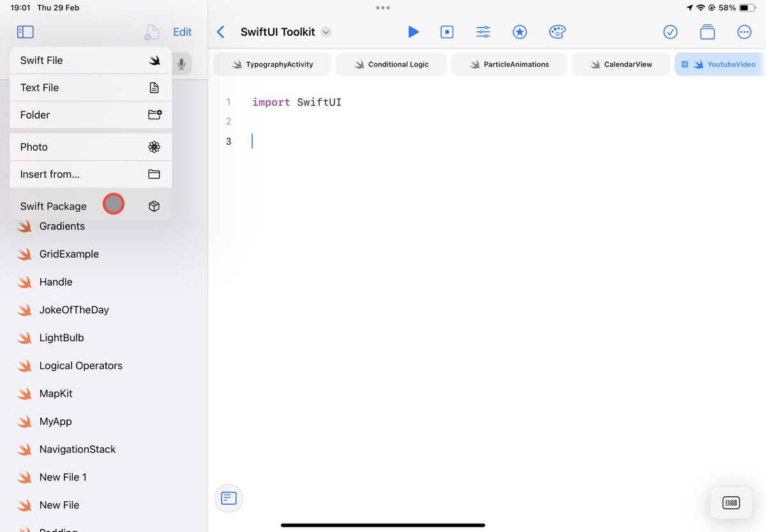This screenshot has width=766, height=532.
Task: Open the starred snippets icon
Action: [520, 32]
